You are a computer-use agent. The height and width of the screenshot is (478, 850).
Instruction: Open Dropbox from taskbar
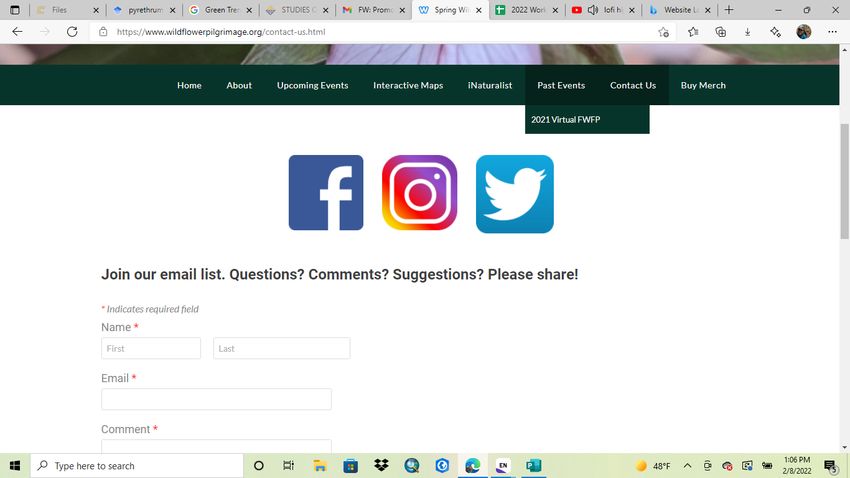click(381, 466)
